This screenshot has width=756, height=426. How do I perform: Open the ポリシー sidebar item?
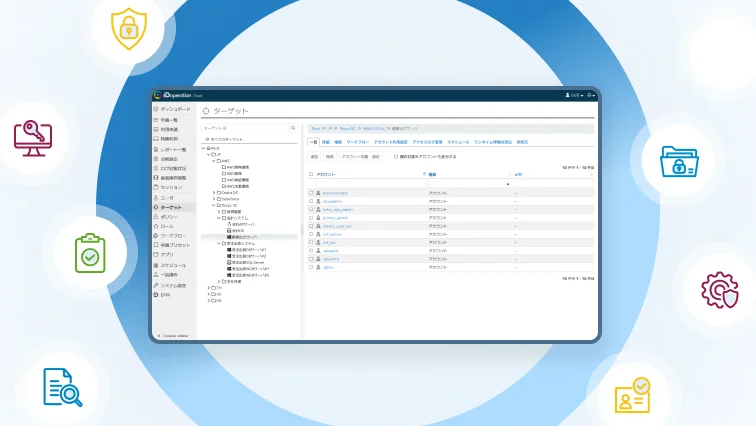171,216
